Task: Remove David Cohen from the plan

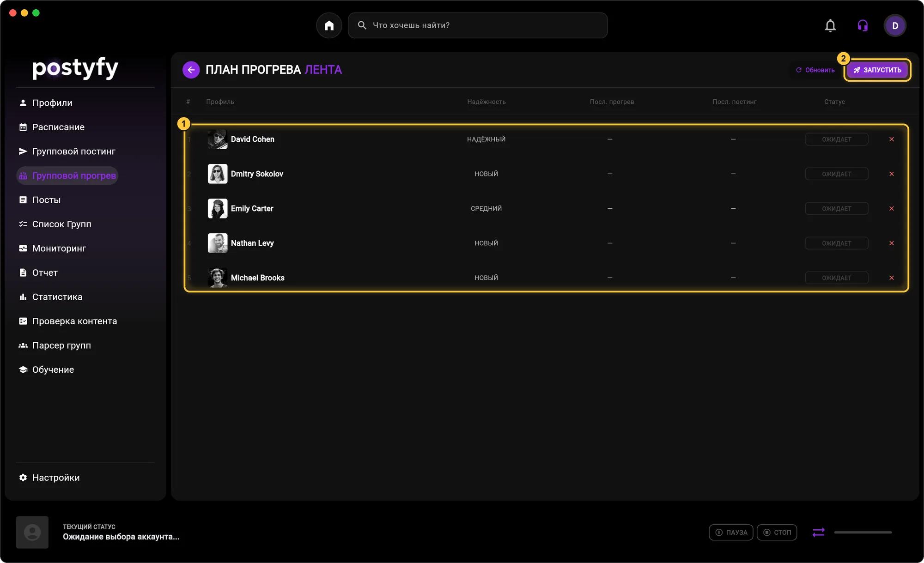Action: [892, 139]
